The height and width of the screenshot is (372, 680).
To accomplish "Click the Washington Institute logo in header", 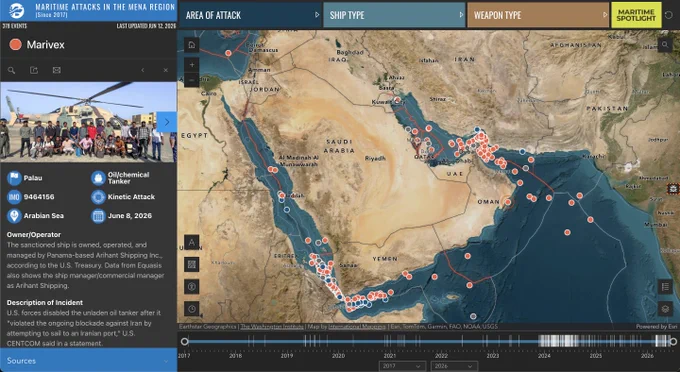I will coord(16,10).
